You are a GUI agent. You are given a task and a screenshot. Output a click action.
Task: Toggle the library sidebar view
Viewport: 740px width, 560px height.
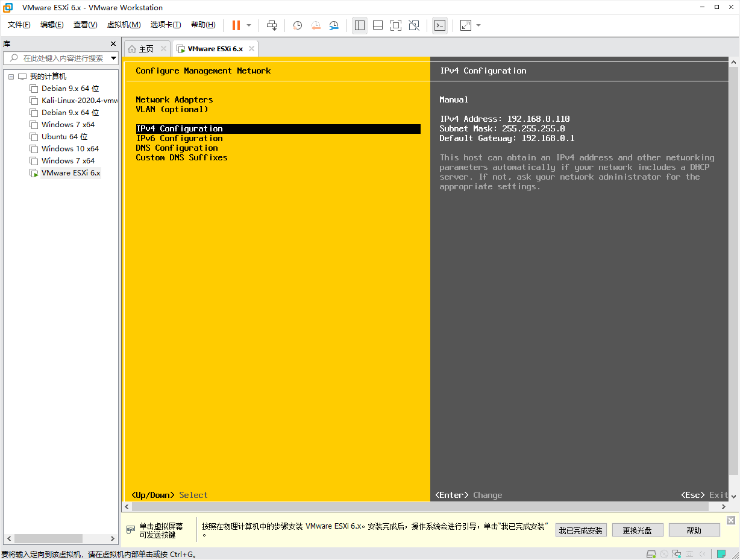click(x=360, y=25)
